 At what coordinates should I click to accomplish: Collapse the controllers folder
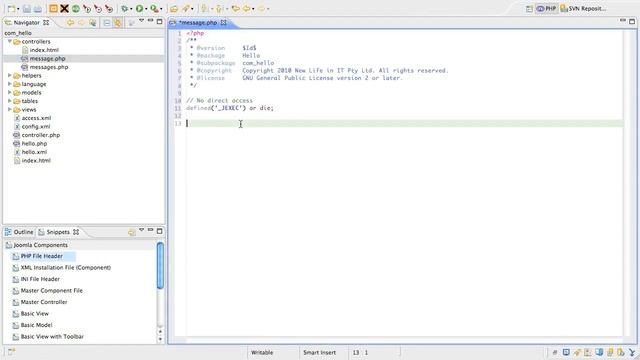point(9,41)
